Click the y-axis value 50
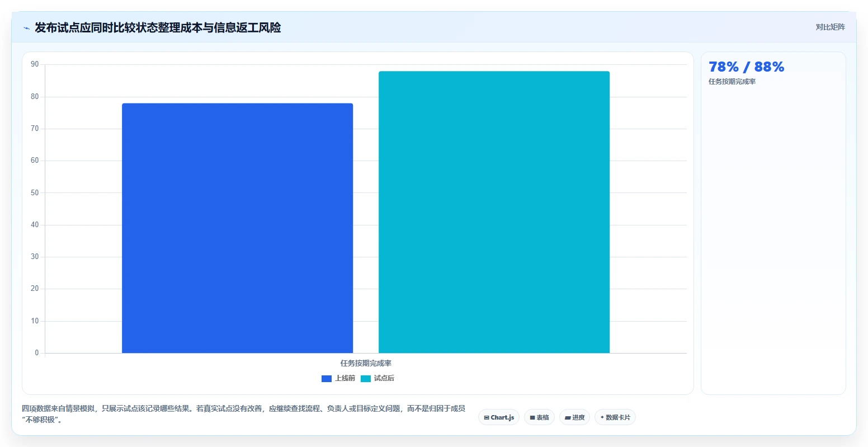 tap(35, 193)
